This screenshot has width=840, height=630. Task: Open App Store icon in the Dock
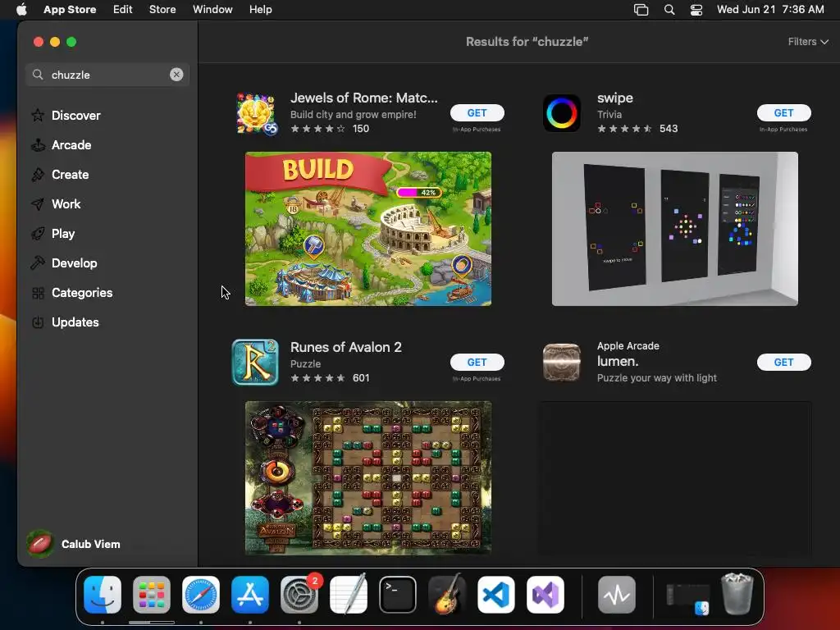[x=250, y=595]
